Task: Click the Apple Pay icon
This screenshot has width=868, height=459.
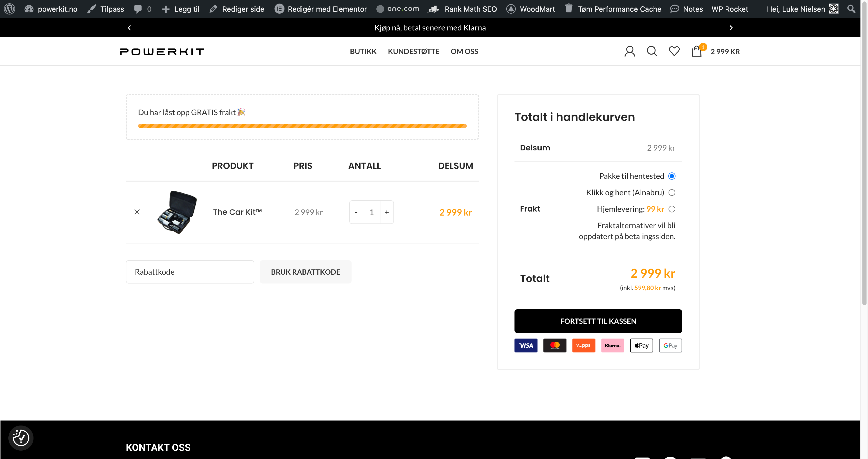Action: point(642,345)
